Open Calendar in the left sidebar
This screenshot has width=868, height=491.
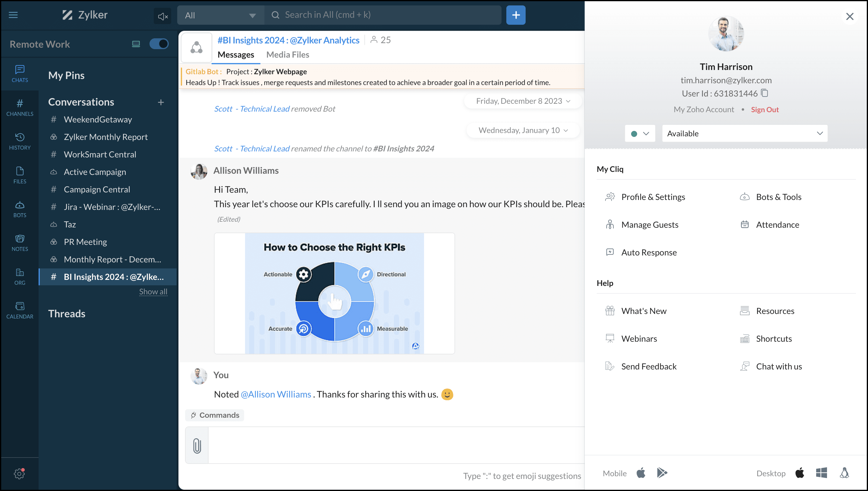pyautogui.click(x=20, y=310)
